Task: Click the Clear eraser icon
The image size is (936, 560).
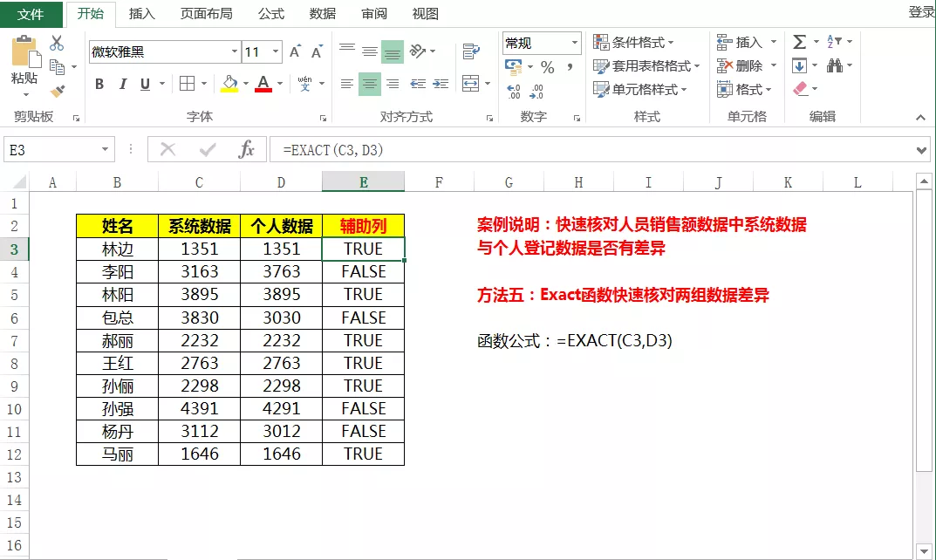Action: [801, 89]
